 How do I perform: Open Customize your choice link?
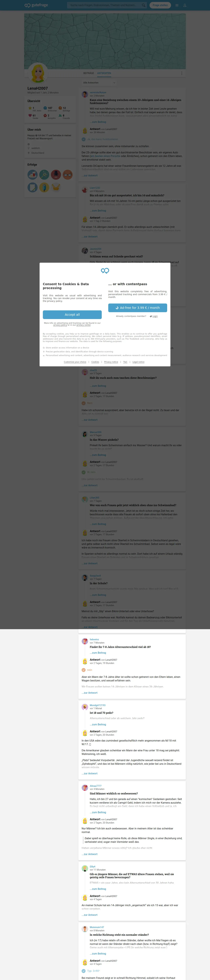coord(75,362)
